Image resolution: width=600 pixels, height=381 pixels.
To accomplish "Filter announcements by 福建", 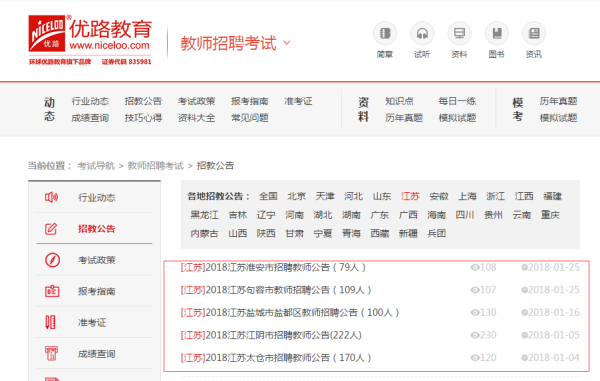I will point(553,196).
